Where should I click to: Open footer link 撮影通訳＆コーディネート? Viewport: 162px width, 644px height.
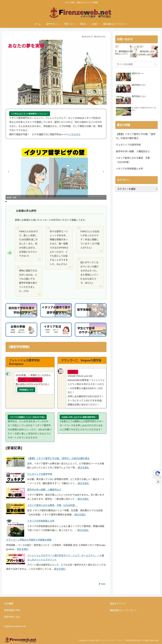(123, 610)
